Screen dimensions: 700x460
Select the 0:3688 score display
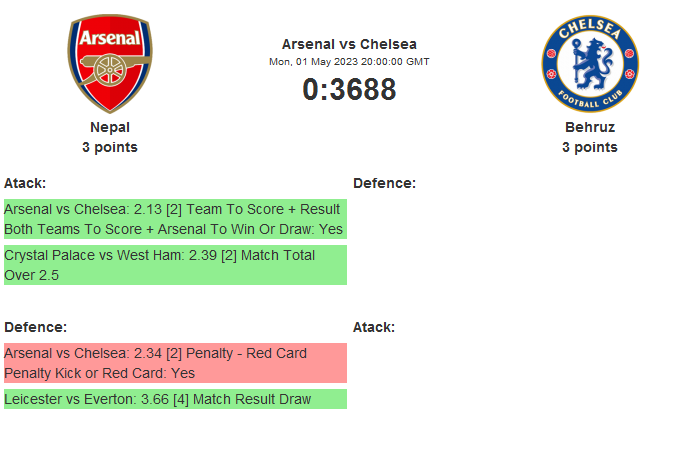(x=349, y=90)
